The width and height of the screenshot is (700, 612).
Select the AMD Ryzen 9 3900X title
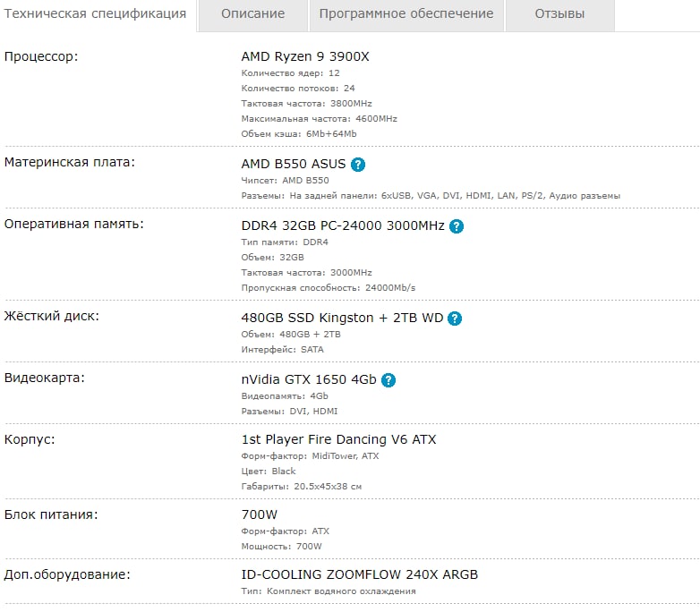[x=305, y=56]
